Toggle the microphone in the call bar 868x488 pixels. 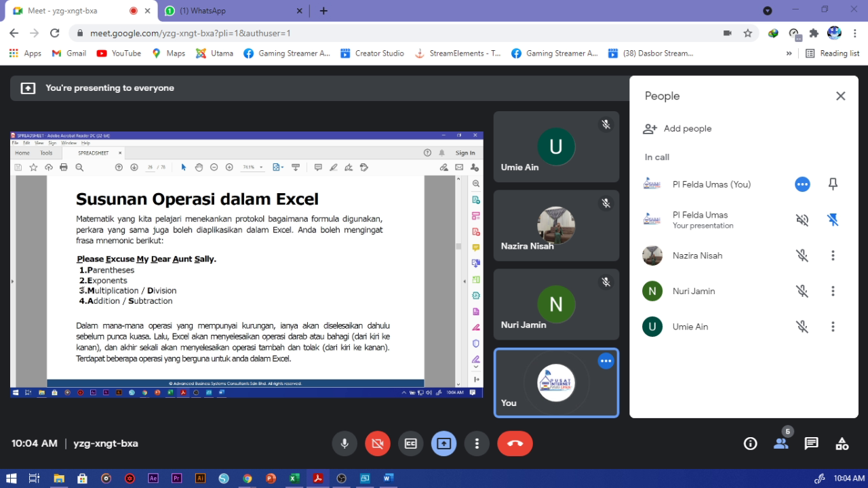tap(344, 443)
